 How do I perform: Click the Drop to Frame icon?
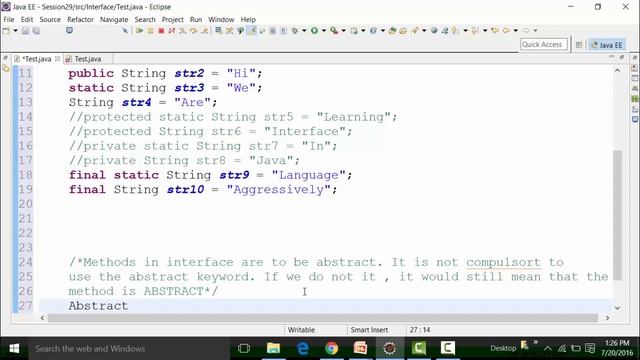(x=219, y=31)
